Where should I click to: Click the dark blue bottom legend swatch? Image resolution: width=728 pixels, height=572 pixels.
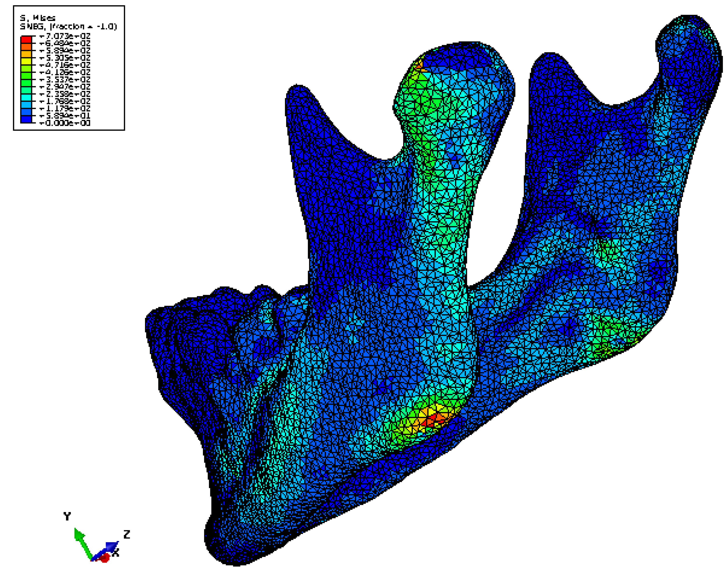[x=26, y=119]
